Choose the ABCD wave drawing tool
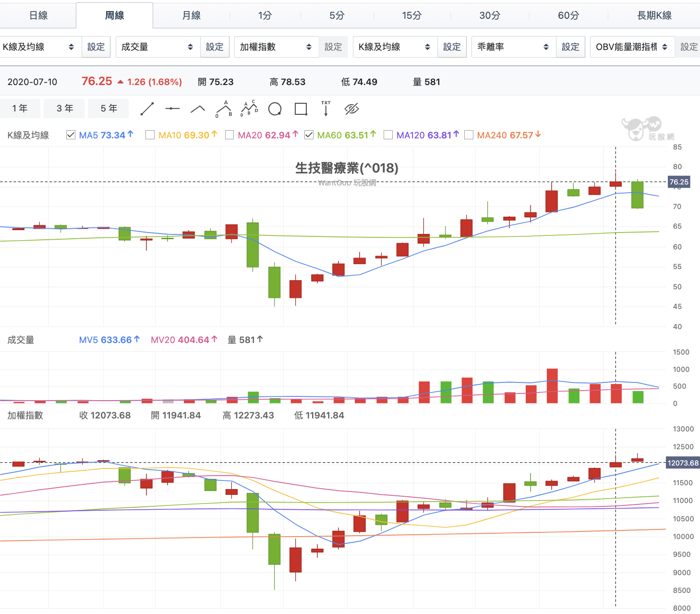700x614 pixels. tap(249, 109)
